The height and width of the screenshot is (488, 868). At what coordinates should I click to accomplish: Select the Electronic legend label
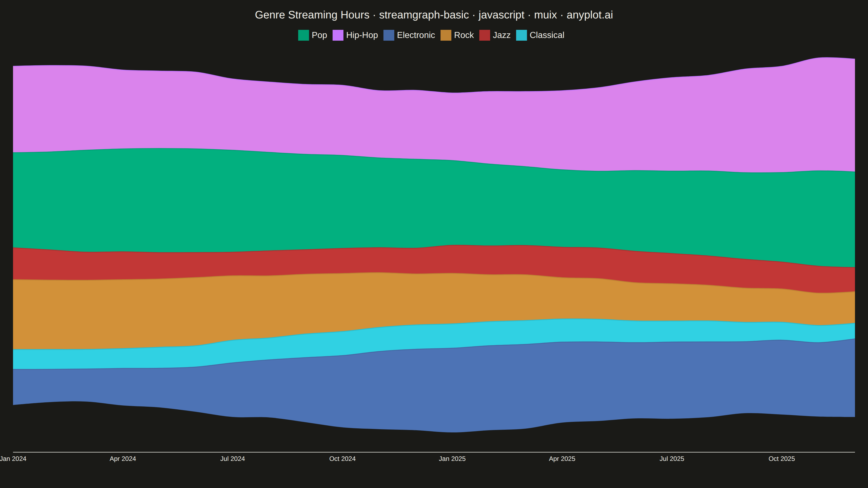coord(416,35)
